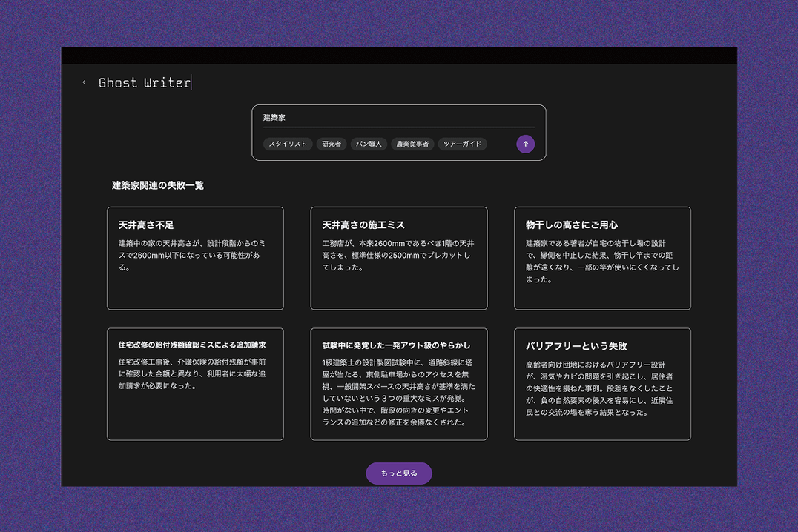Click the back chevron icon at top left
Viewport: 798px width, 532px height.
84,82
